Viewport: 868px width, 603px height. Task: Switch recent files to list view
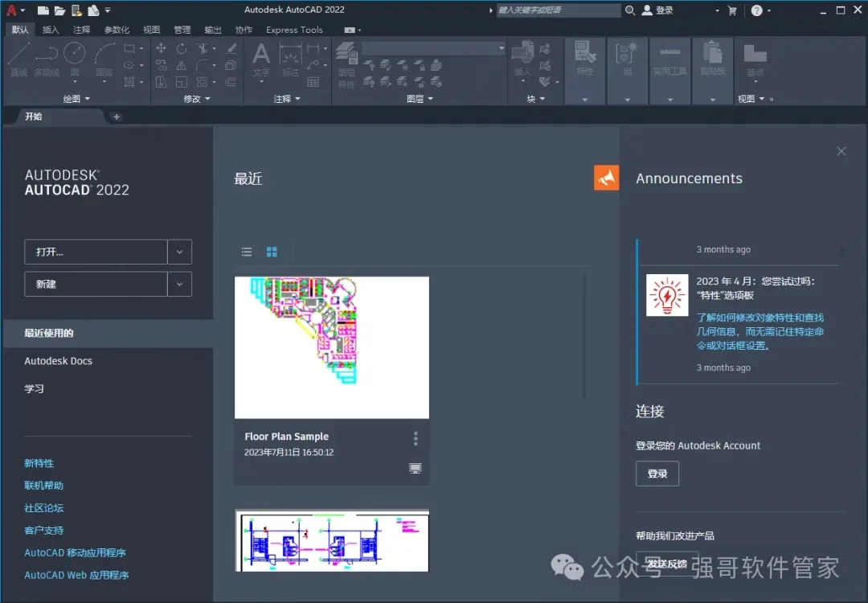[x=247, y=252]
